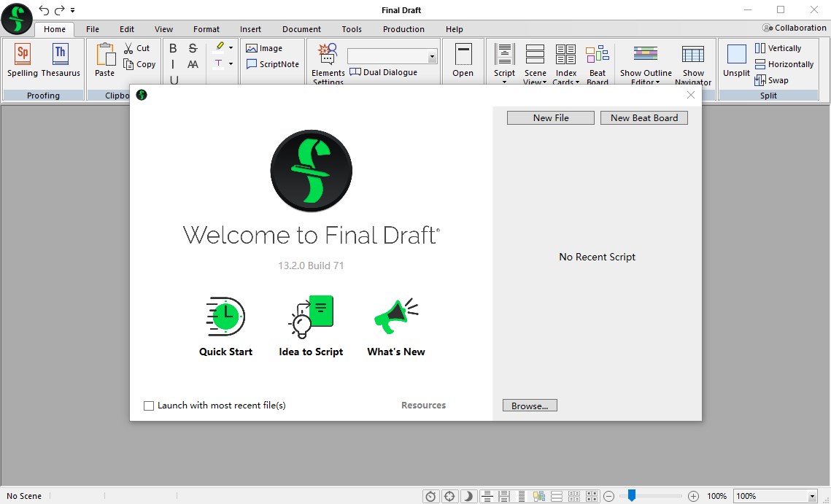
Task: Open the Beat Board view
Action: (597, 63)
